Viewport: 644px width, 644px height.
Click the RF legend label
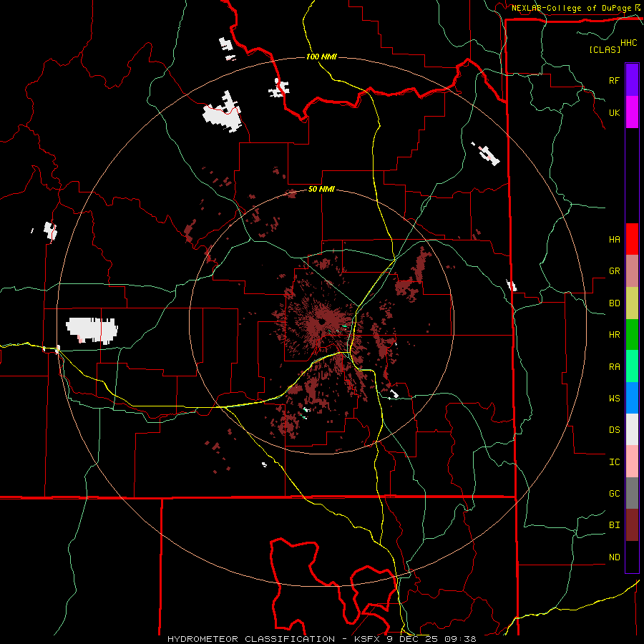pyautogui.click(x=614, y=80)
